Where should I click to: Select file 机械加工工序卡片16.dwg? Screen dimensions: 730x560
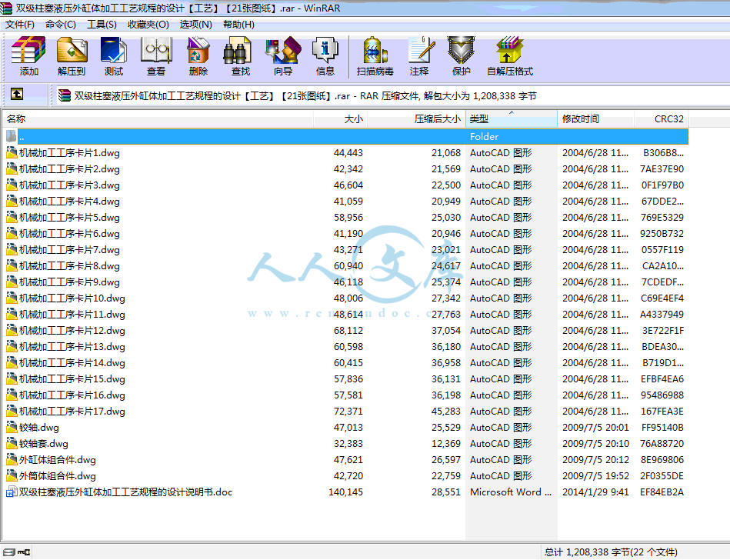72,395
